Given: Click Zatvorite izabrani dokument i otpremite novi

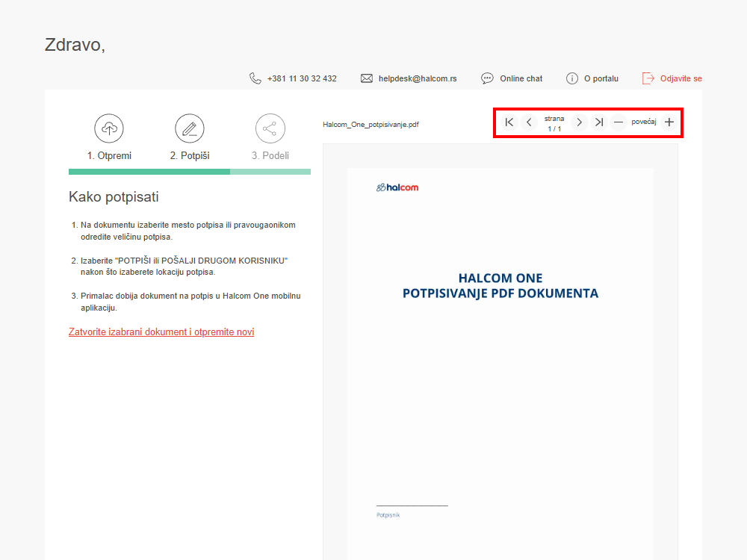Looking at the screenshot, I should (161, 332).
